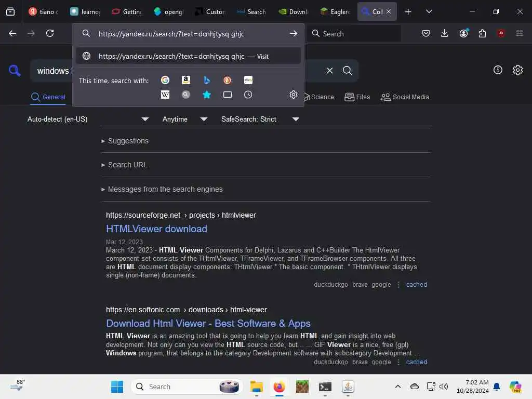Select the Social Media search category
The width and height of the screenshot is (532, 399).
point(405,97)
